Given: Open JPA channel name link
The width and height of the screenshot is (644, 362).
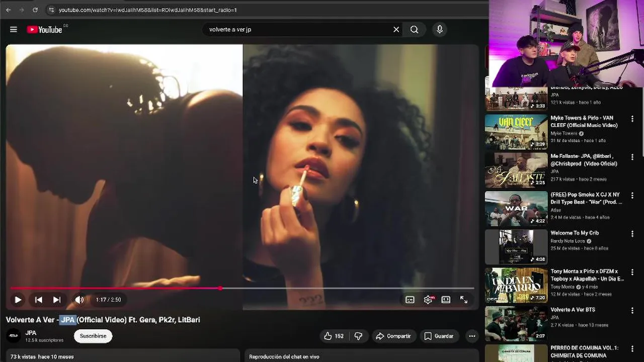Looking at the screenshot, I should click(31, 333).
